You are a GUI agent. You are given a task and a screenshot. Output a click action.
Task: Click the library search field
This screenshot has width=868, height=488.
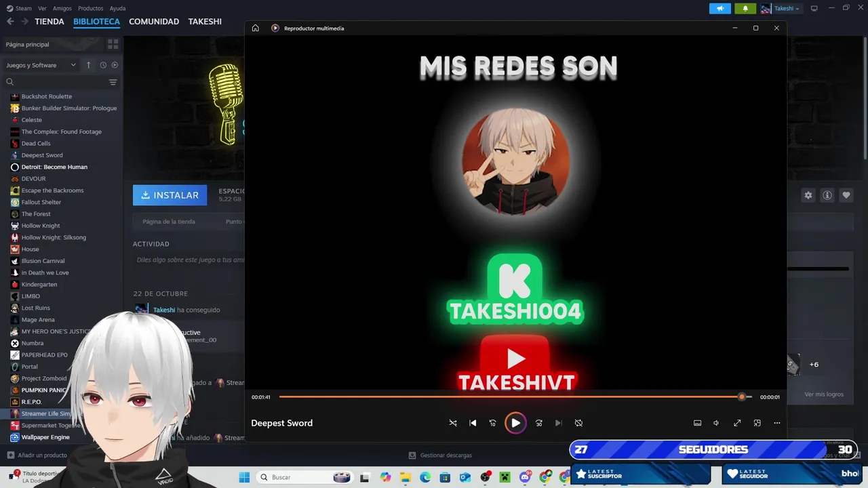54,82
